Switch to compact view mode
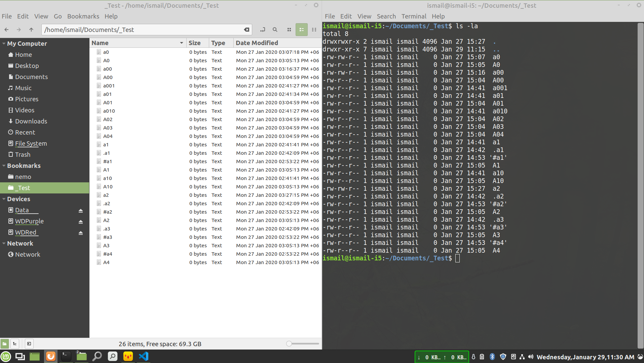The height and width of the screenshot is (363, 644). tap(314, 30)
